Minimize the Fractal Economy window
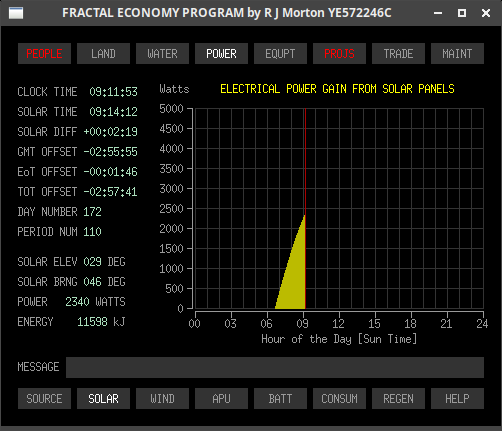The image size is (502, 431). click(x=438, y=13)
